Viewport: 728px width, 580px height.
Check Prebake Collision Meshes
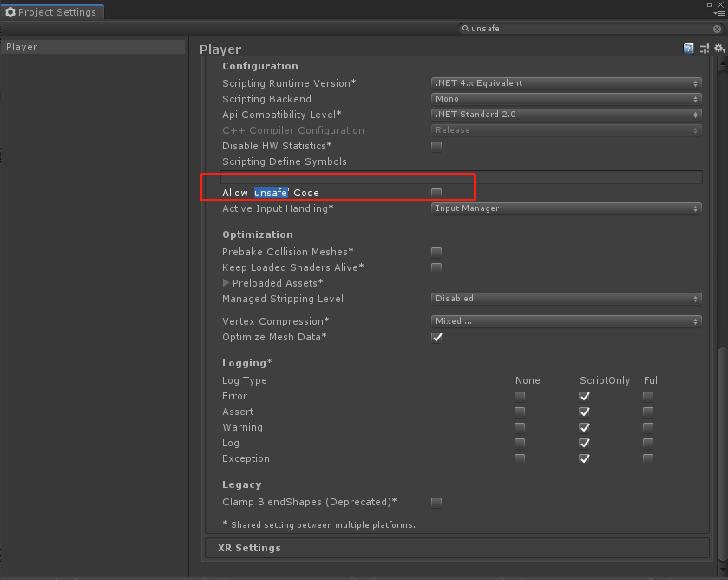coord(436,253)
